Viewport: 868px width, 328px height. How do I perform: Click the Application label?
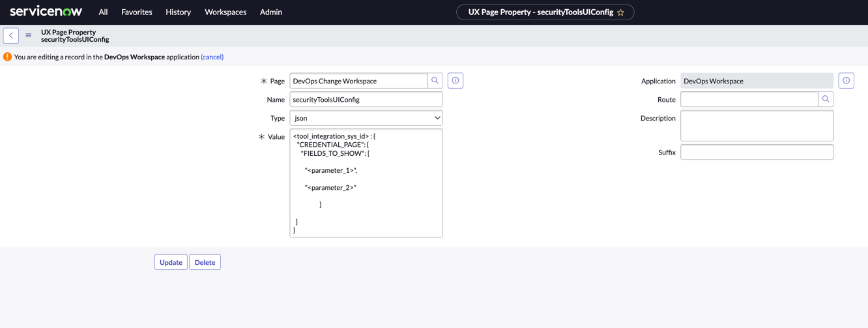pyautogui.click(x=658, y=81)
